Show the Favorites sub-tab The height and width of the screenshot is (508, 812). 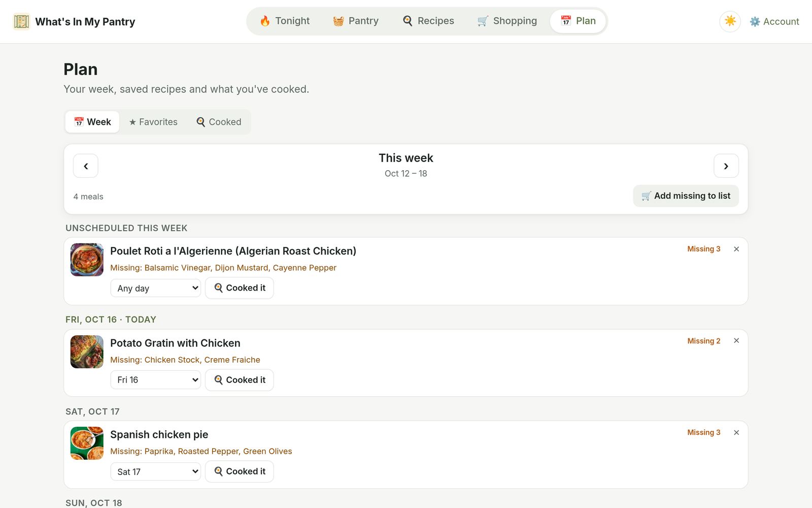[153, 122]
